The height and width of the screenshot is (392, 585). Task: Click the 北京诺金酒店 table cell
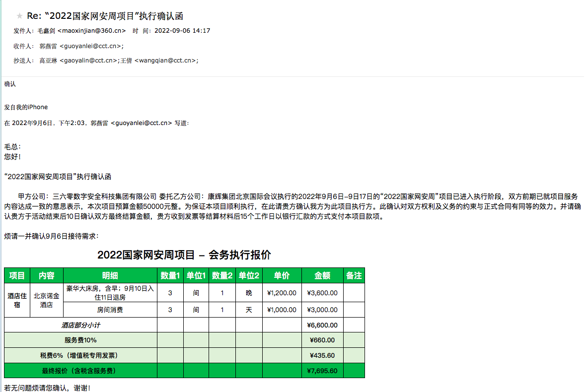[47, 300]
